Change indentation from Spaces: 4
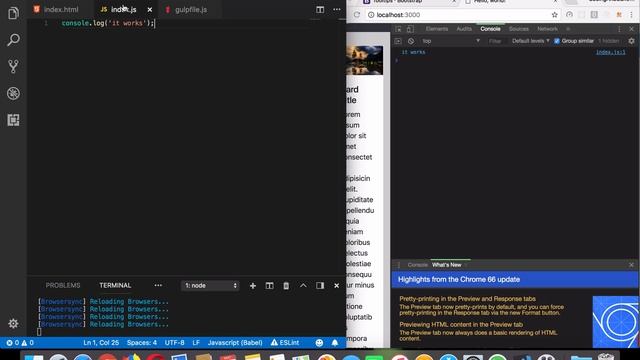Screen dimensions: 640x360 pos(142,343)
